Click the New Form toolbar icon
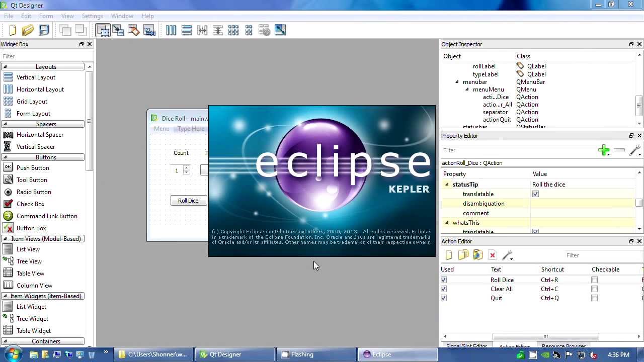 [x=13, y=31]
